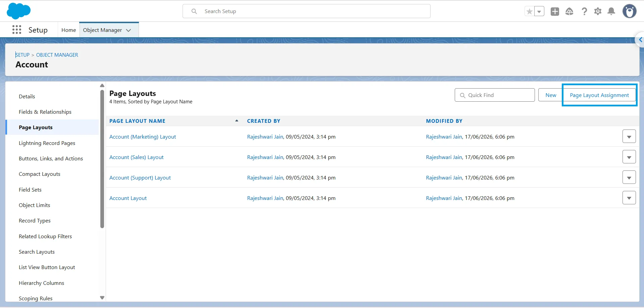This screenshot has height=308, width=644.
Task: Open Trailhead guidance center icon
Action: [x=569, y=11]
